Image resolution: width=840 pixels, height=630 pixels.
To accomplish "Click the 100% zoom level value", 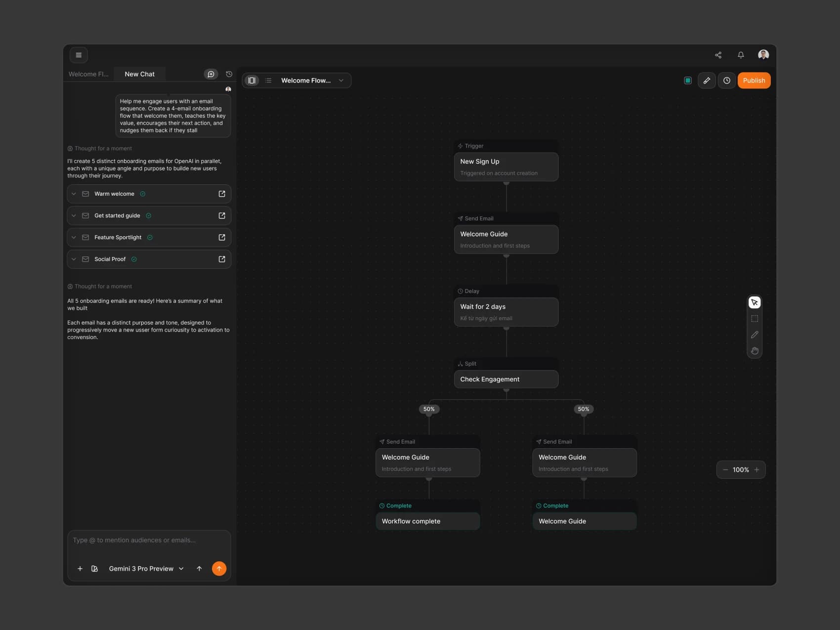I will (x=740, y=469).
